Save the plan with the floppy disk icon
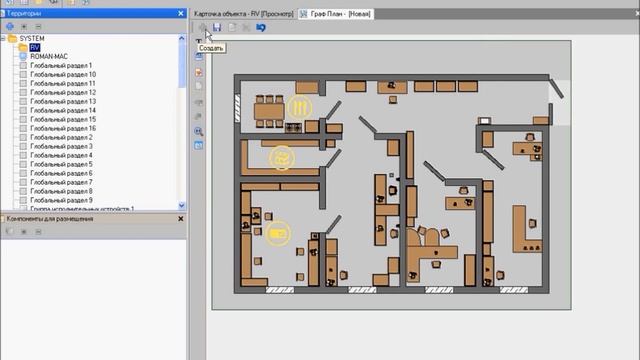Image resolution: width=640 pixels, height=360 pixels. click(217, 27)
